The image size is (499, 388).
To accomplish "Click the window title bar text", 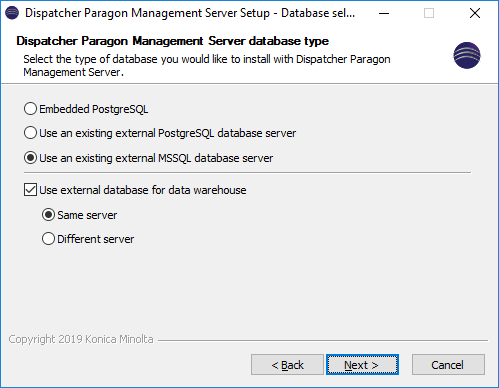I will [x=190, y=13].
